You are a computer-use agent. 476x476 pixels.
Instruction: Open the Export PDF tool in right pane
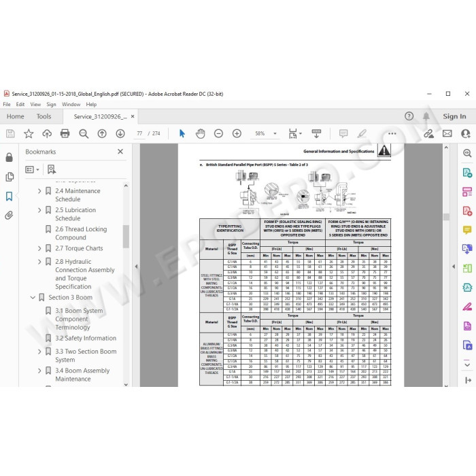click(467, 173)
